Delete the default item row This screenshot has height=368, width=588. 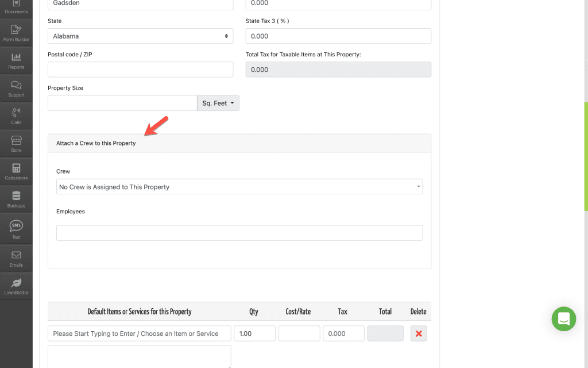pos(419,333)
